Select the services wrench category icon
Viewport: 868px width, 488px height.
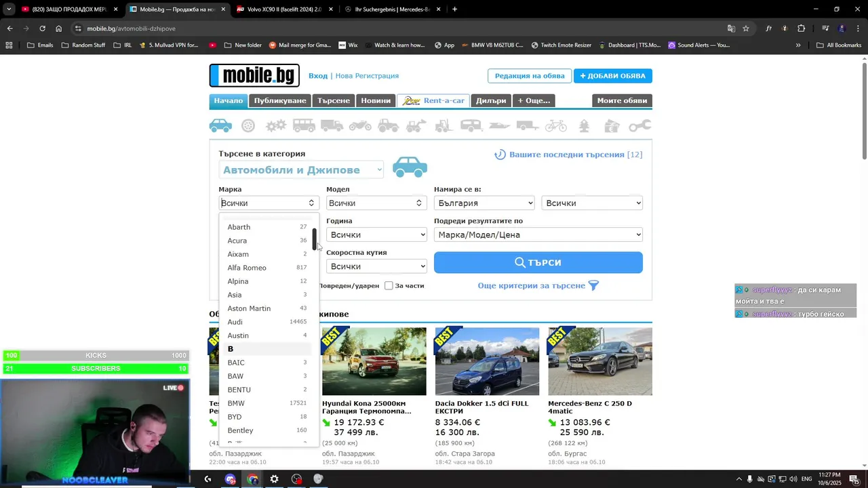[x=639, y=126]
